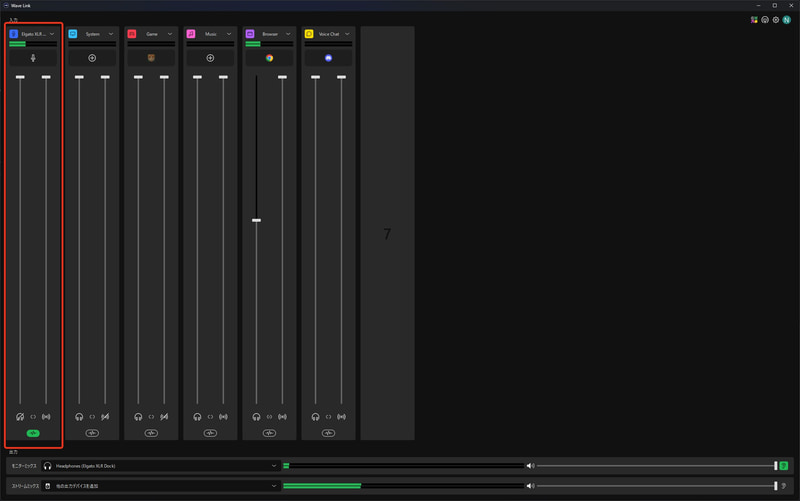Viewport: 800px width, 501px height.
Task: Enable effects on the Music channel
Action: (x=210, y=433)
